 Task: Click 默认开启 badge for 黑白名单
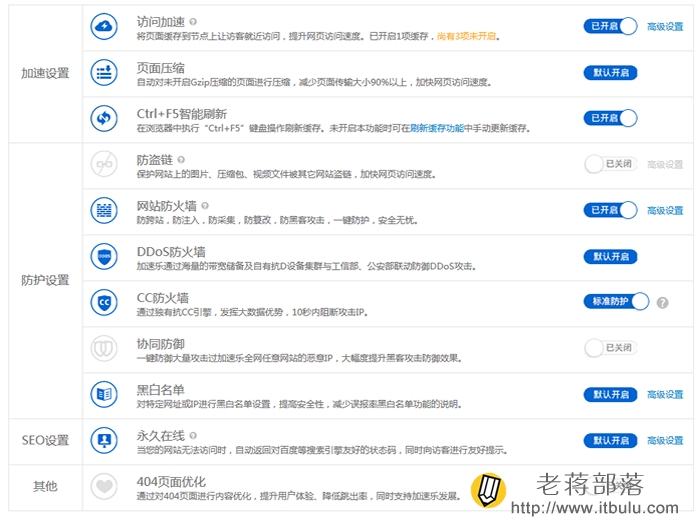coord(610,394)
